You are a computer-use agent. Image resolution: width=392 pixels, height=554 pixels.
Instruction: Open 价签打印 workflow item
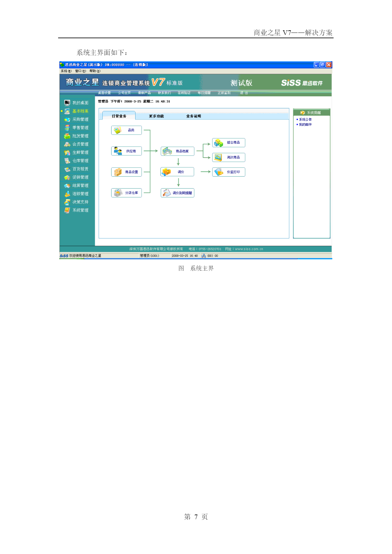pos(229,172)
